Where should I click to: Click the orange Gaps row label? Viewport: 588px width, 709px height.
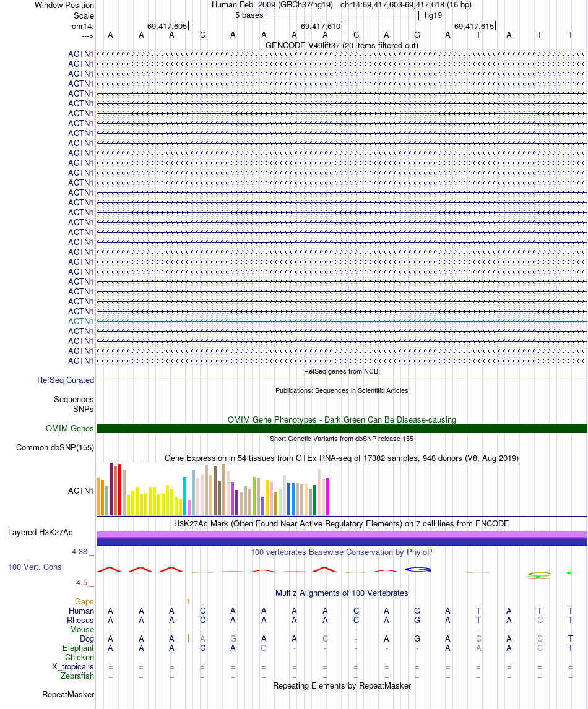84,602
